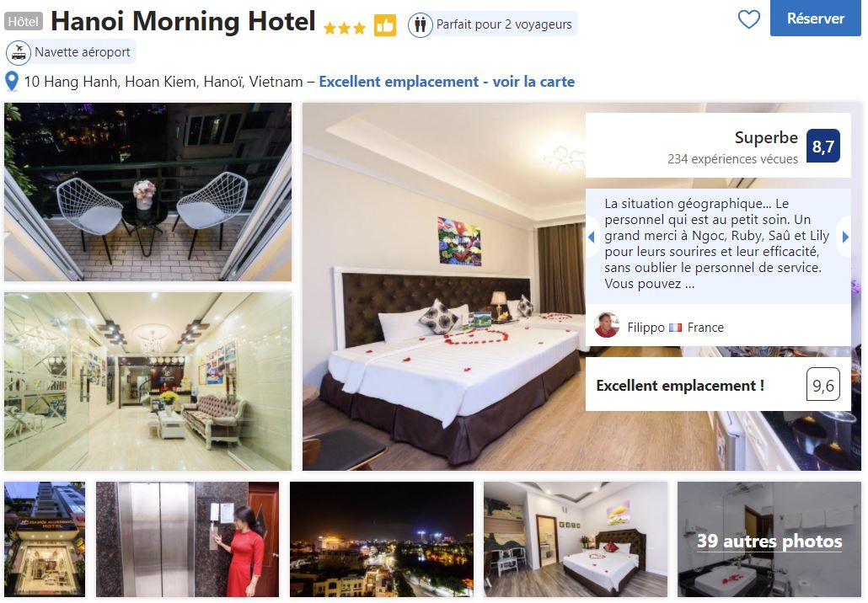Click the 9,6 location score box

[822, 385]
